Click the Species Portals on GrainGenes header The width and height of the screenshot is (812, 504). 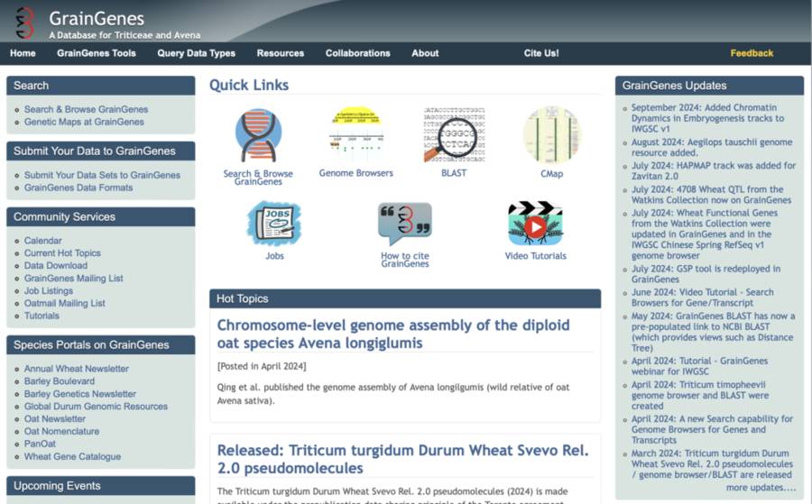click(x=100, y=344)
